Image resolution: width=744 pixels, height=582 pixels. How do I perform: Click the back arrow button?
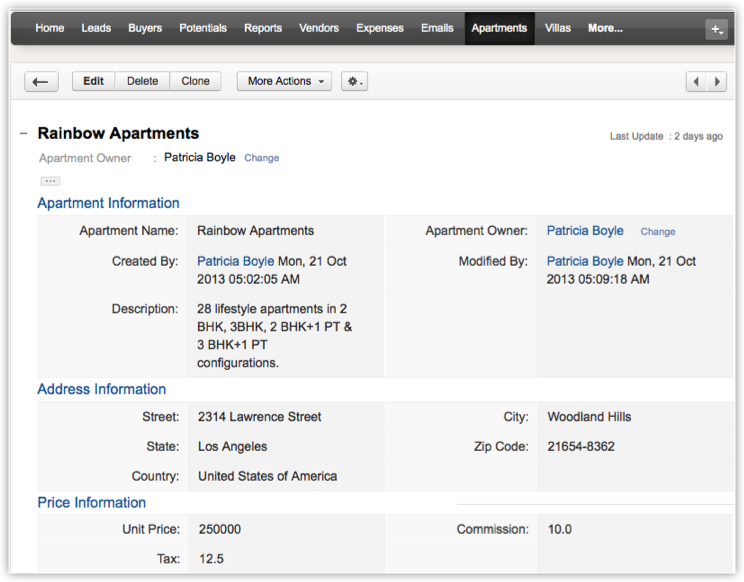point(41,82)
